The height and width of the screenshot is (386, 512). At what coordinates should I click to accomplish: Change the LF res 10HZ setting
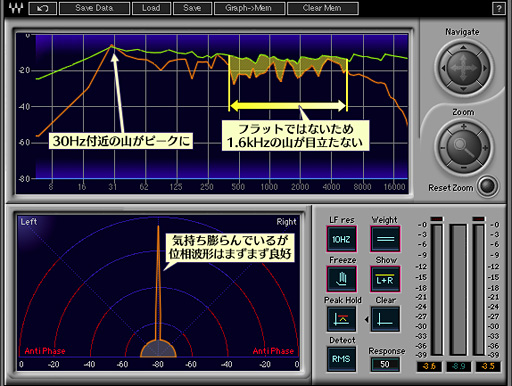[x=342, y=239]
